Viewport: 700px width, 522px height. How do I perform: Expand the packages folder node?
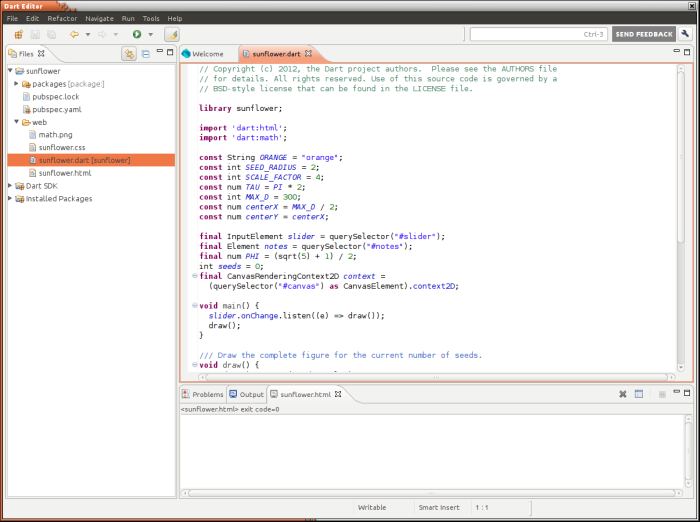(18, 84)
